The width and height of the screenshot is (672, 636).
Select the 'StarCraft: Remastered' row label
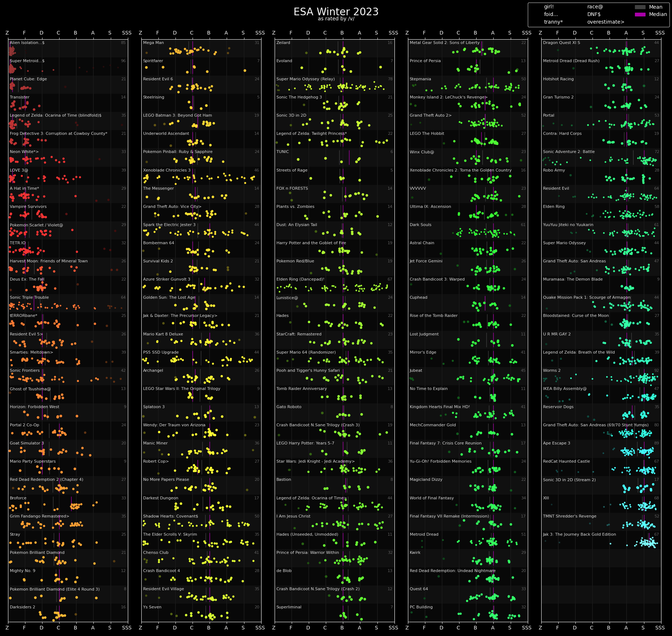[x=299, y=334]
